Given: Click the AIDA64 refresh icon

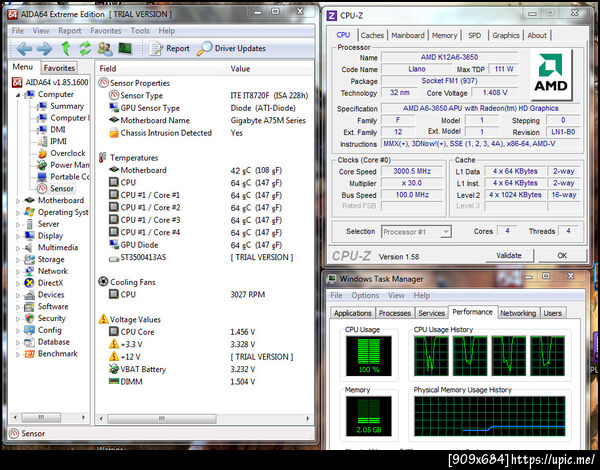Looking at the screenshot, I should pyautogui.click(x=85, y=49).
